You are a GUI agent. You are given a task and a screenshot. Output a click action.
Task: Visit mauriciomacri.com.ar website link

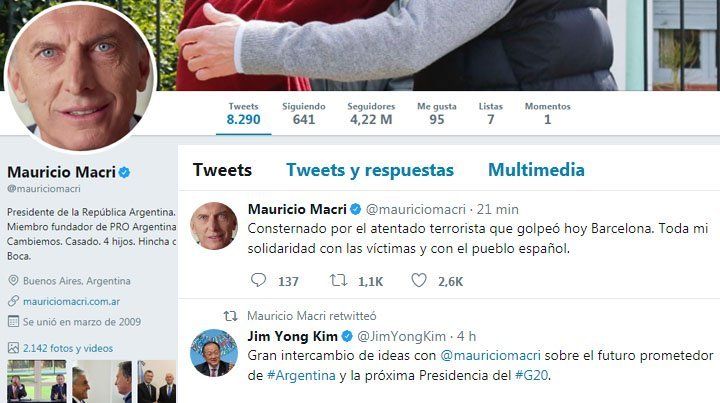(x=71, y=302)
